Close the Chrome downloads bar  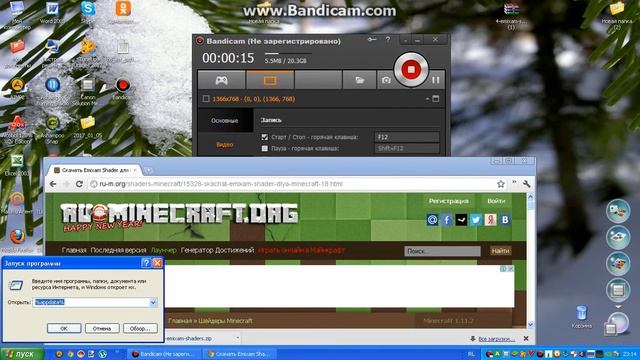pos(526,338)
